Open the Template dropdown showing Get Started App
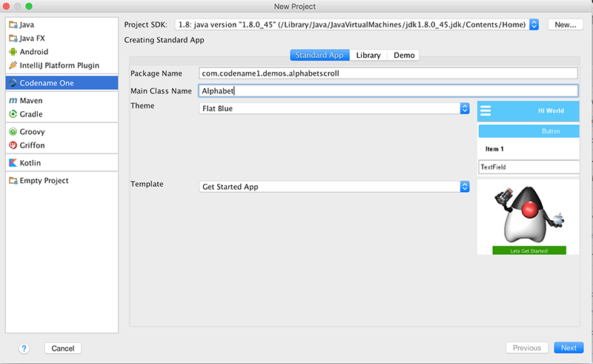The image size is (593, 364). pos(334,187)
